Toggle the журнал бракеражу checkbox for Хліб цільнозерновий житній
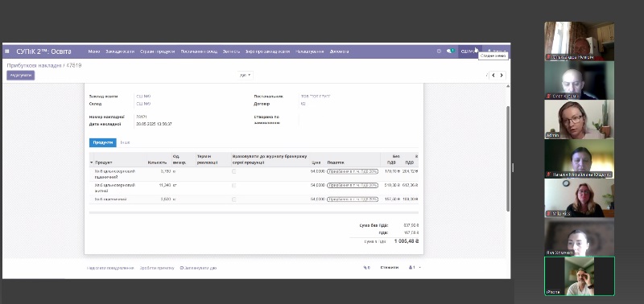The width and height of the screenshot is (644, 304). click(234, 186)
